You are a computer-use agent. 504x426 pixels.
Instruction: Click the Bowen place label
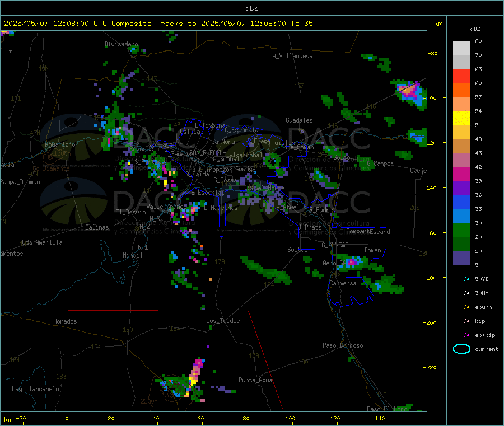(x=373, y=250)
